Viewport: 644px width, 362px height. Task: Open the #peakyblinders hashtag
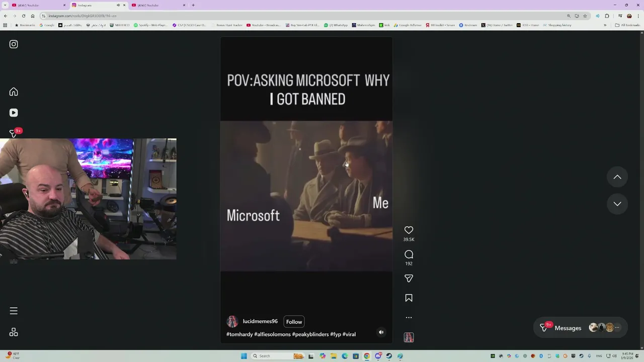[x=310, y=334]
